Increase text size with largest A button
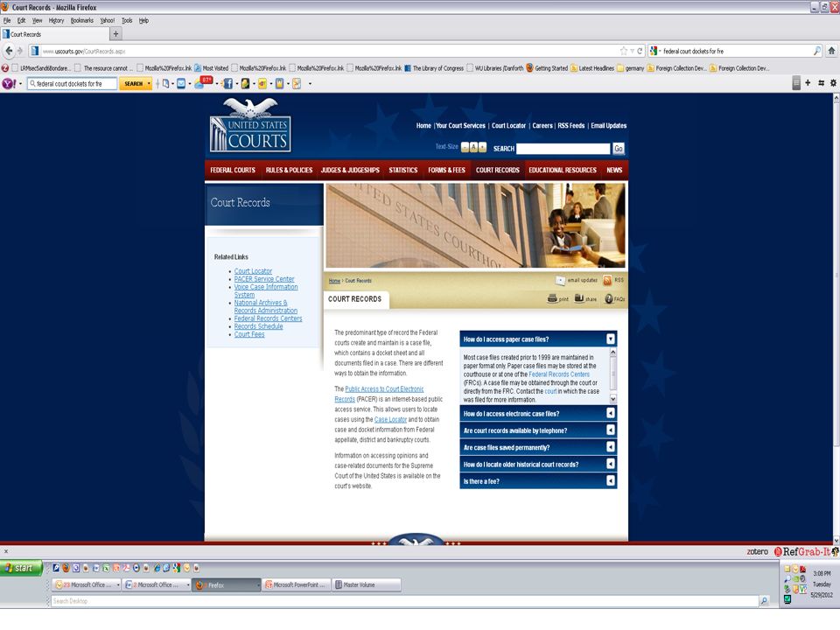Screen dimensions: 840x630 coord(483,147)
